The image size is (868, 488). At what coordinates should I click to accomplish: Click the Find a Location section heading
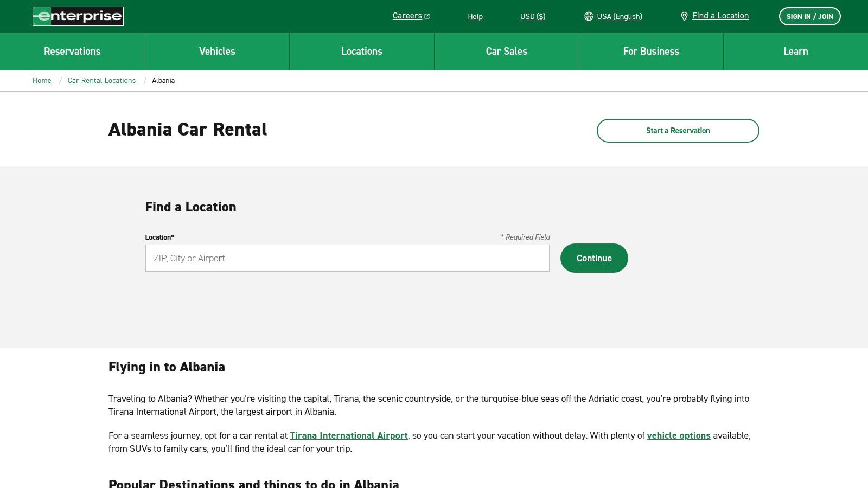tap(190, 207)
